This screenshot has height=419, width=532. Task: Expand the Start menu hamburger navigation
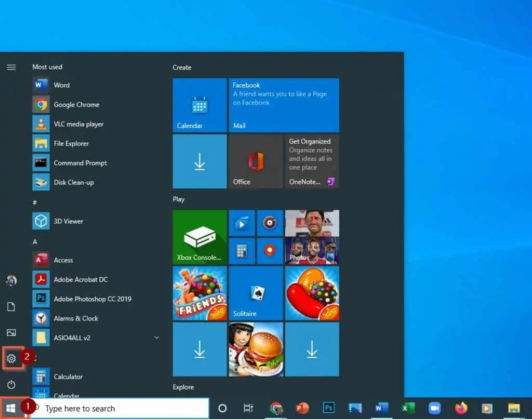[x=11, y=67]
